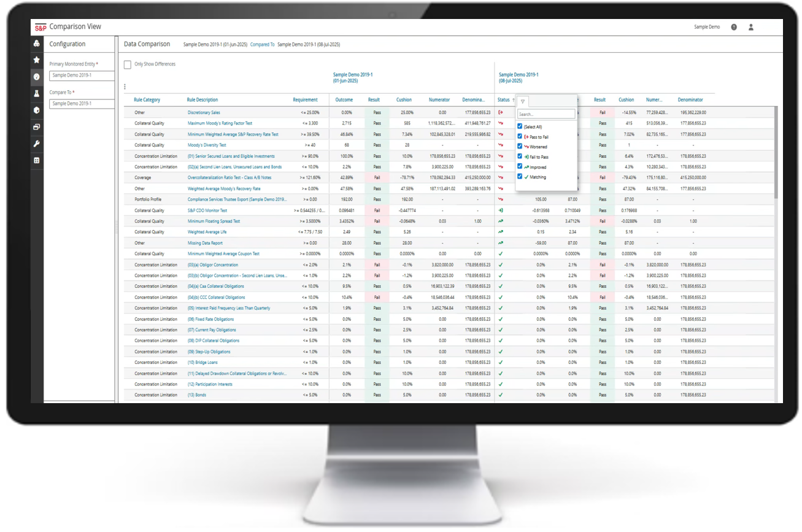Sort by Rule Category column header
Screen dimensions: 802x532
click(147, 100)
